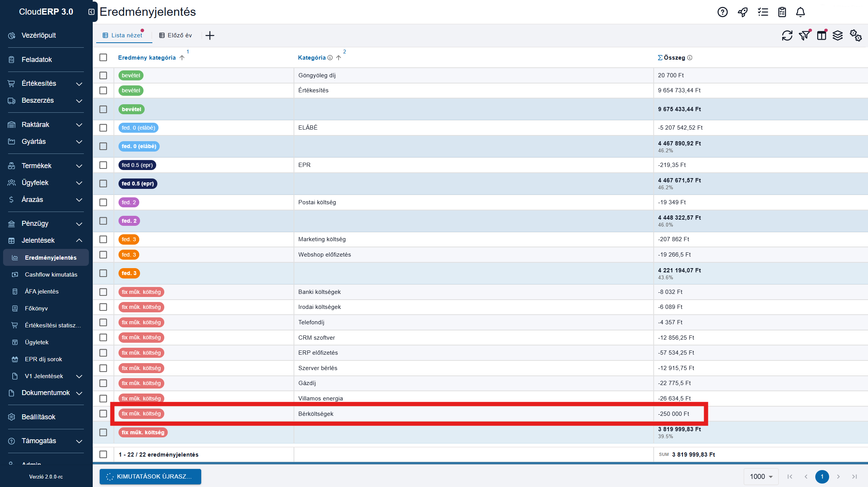
Task: Toggle select-all checkbox in table header
Action: (103, 57)
